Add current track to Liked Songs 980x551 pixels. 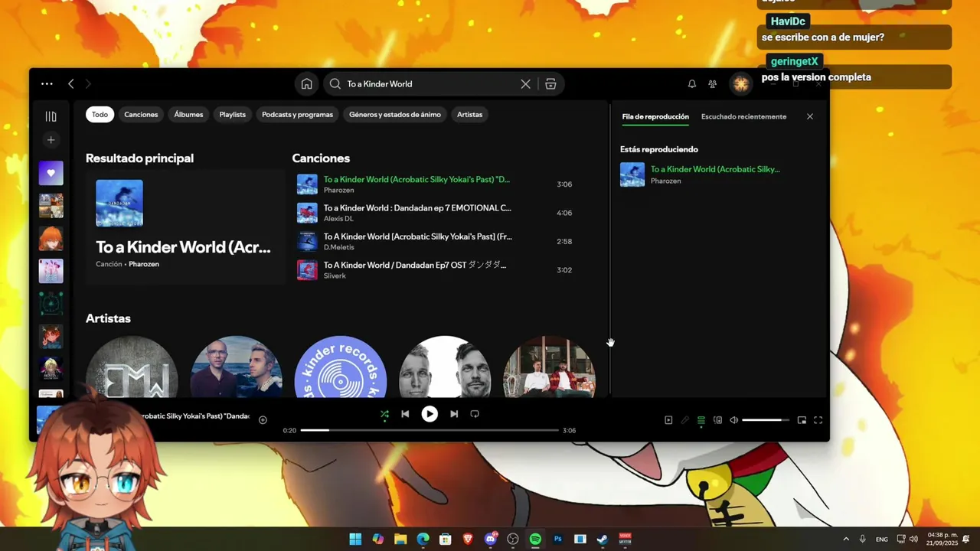pyautogui.click(x=263, y=419)
